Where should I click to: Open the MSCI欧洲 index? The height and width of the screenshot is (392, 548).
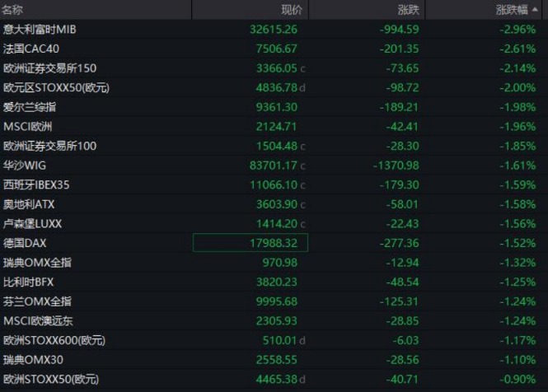27,126
